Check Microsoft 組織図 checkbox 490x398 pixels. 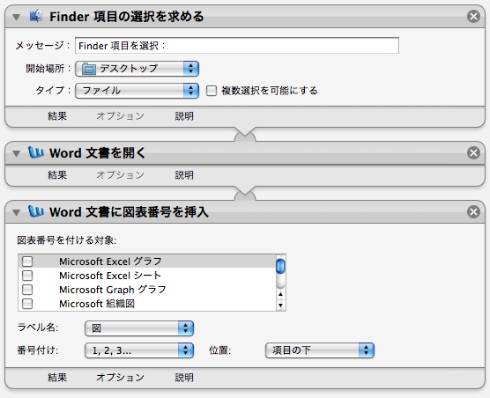(x=27, y=304)
